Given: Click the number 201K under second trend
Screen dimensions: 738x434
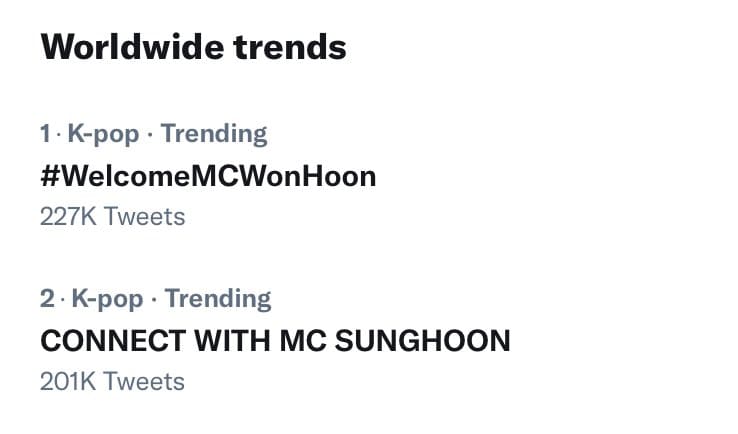Looking at the screenshot, I should click(x=68, y=380).
